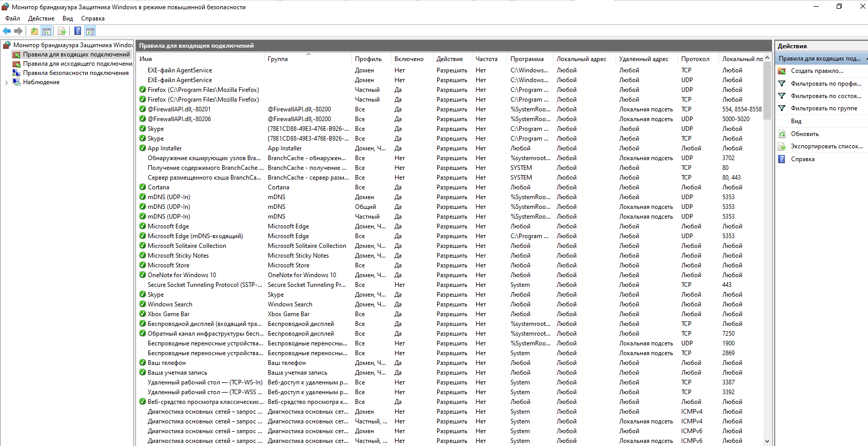Toggle the console tree show/hide button

[47, 31]
